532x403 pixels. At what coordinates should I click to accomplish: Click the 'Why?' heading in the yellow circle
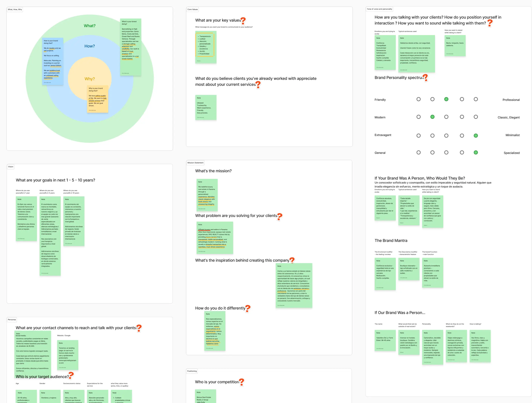(90, 79)
